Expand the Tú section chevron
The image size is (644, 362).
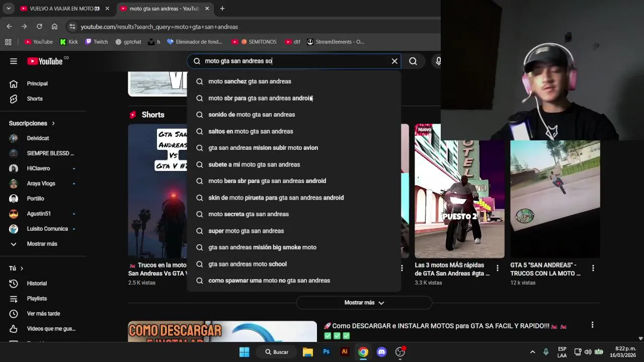(x=22, y=268)
